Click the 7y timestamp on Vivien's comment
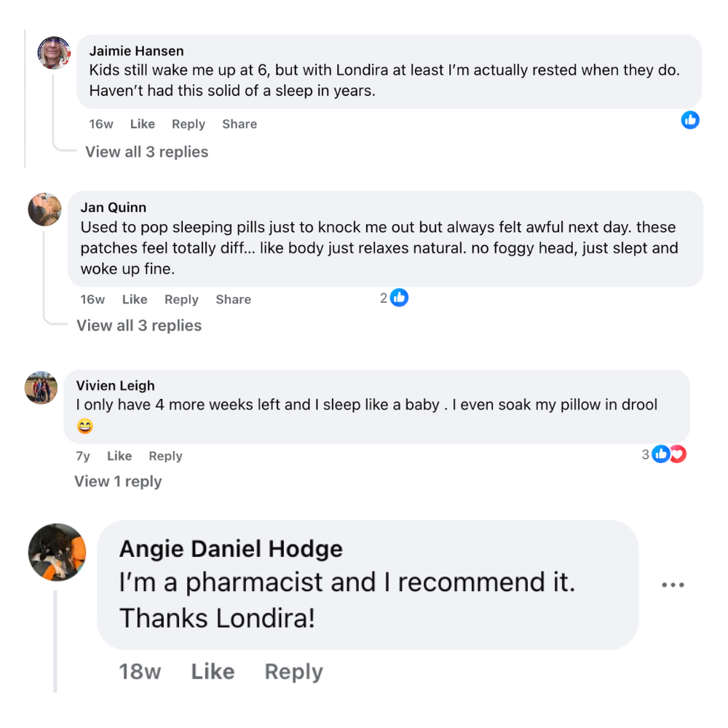The width and height of the screenshot is (728, 728). pyautogui.click(x=83, y=456)
